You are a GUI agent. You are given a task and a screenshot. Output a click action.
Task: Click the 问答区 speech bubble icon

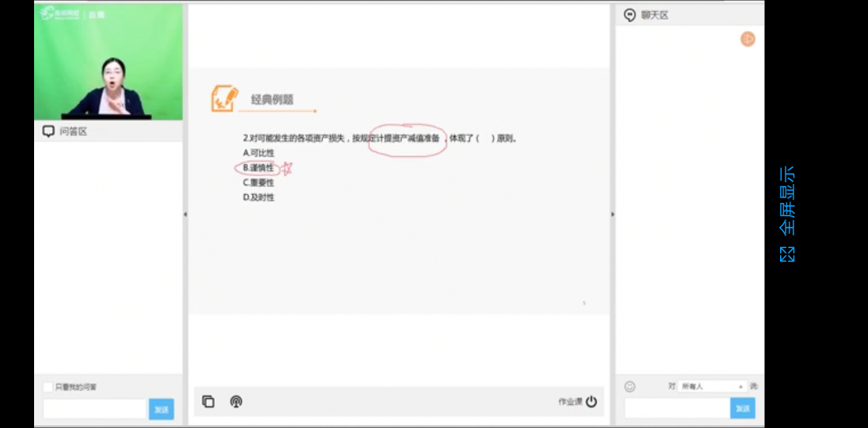coord(48,132)
